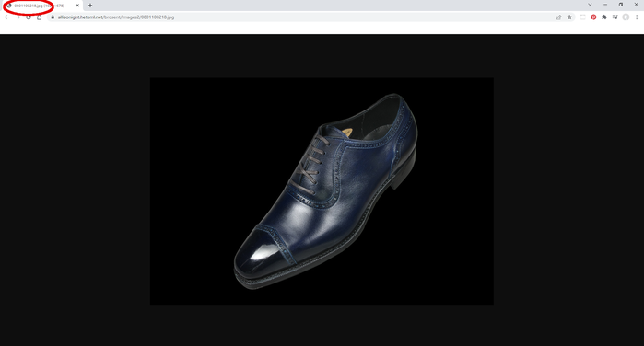Click the faded extension icon beside bookmark star
Image resolution: width=644 pixels, height=346 pixels.
[x=582, y=17]
